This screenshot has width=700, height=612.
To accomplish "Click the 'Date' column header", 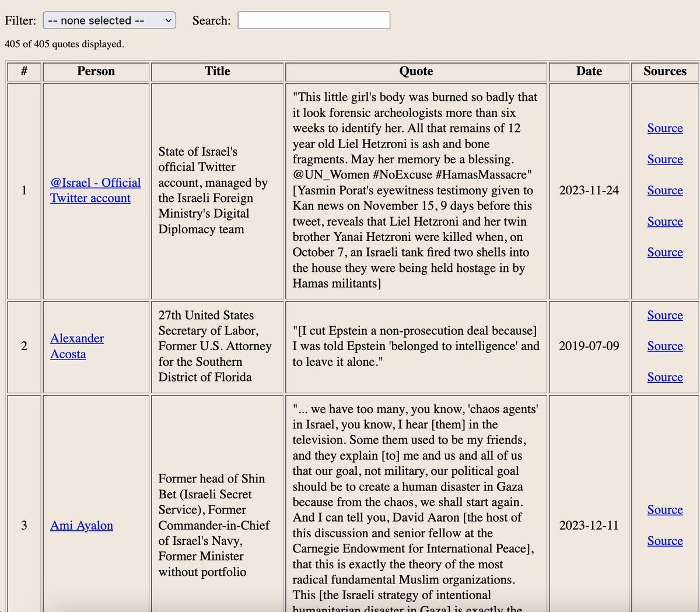I will (589, 71).
